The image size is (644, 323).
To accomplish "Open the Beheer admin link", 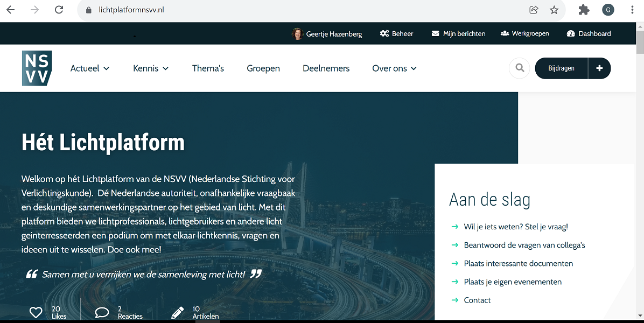I will point(403,34).
